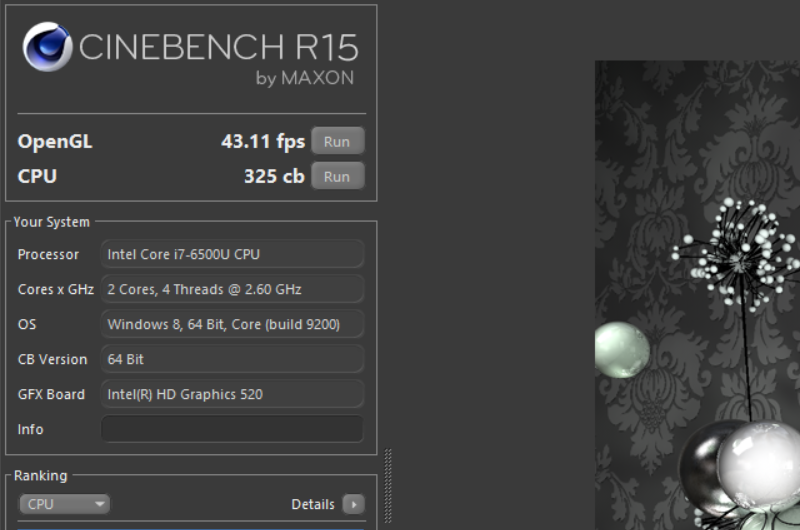The image size is (800, 530).
Task: Click the OpenGL label
Action: coord(55,141)
